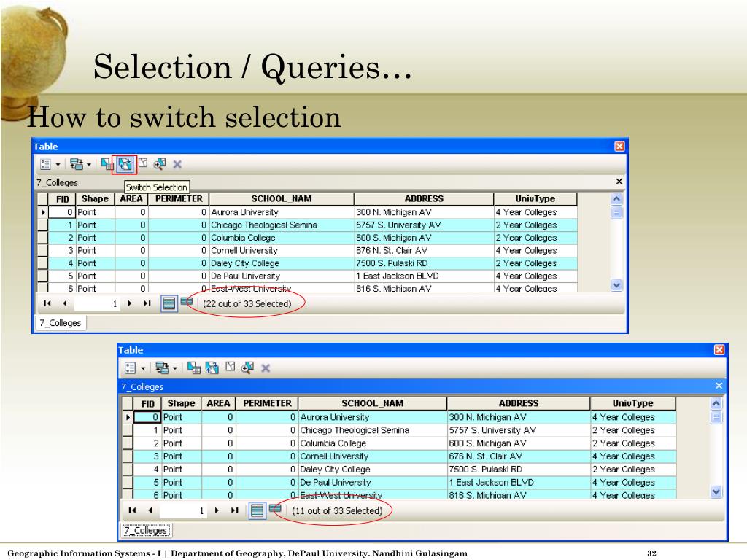This screenshot has width=747, height=560.
Task: Go to previous record in lower Table window
Action: click(x=150, y=510)
